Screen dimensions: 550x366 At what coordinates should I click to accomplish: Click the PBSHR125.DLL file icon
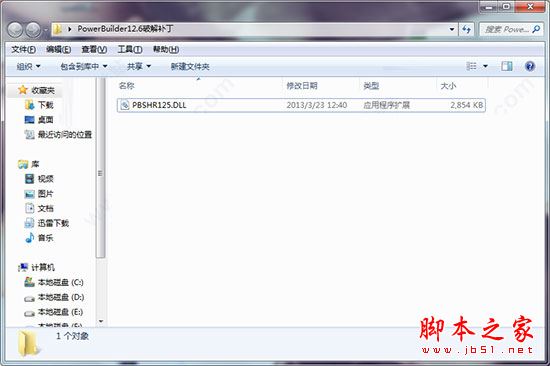125,105
